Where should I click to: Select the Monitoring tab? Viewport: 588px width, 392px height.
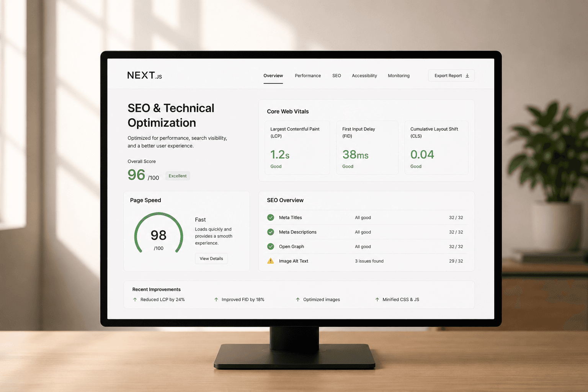click(399, 76)
